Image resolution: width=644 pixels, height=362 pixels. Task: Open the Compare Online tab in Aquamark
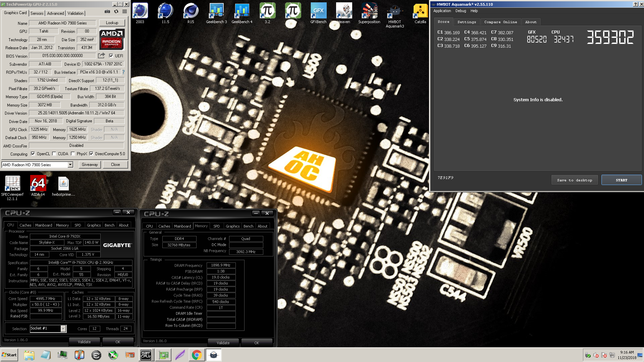coord(500,22)
